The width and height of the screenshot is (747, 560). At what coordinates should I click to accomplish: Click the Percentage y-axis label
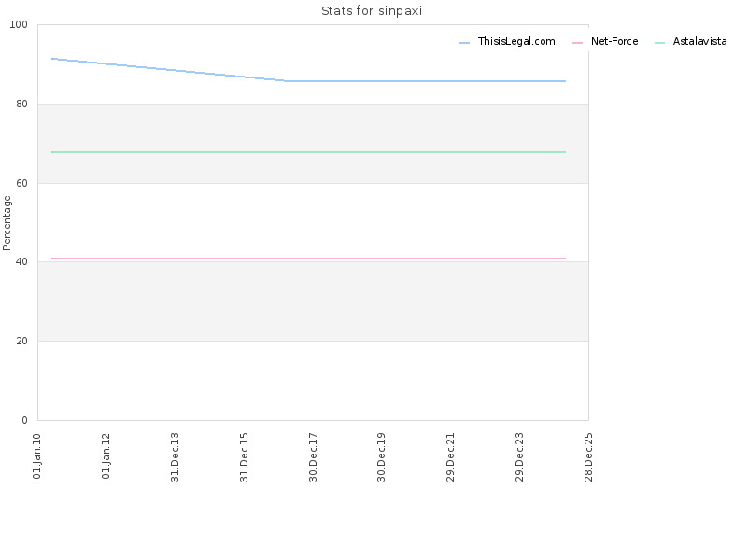(x=7, y=223)
